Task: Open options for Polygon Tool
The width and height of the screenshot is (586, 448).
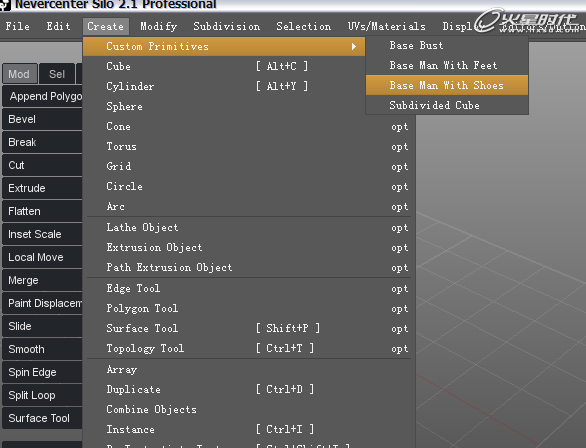Action: coord(400,309)
